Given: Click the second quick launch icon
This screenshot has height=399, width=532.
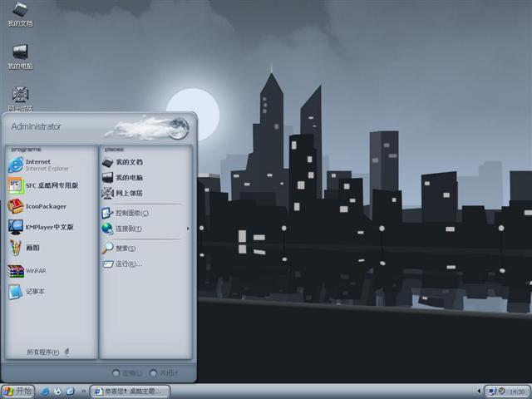Looking at the screenshot, I should tap(57, 392).
